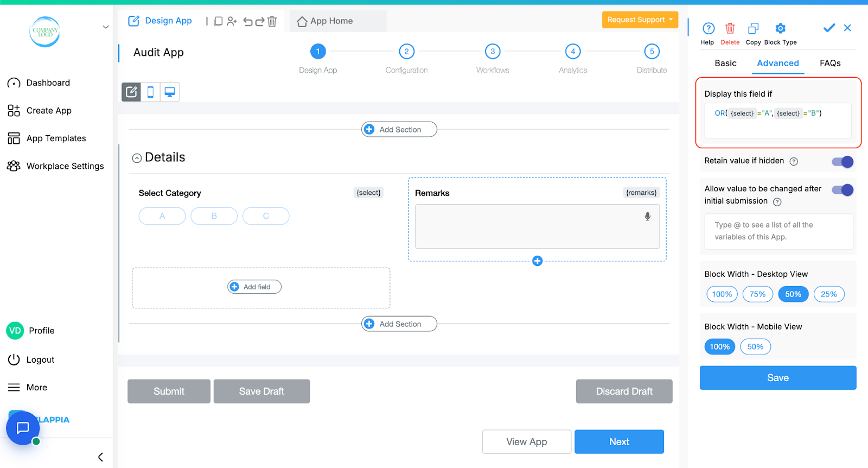
Task: Collapse the sidebar with the left chevron
Action: pyautogui.click(x=100, y=457)
